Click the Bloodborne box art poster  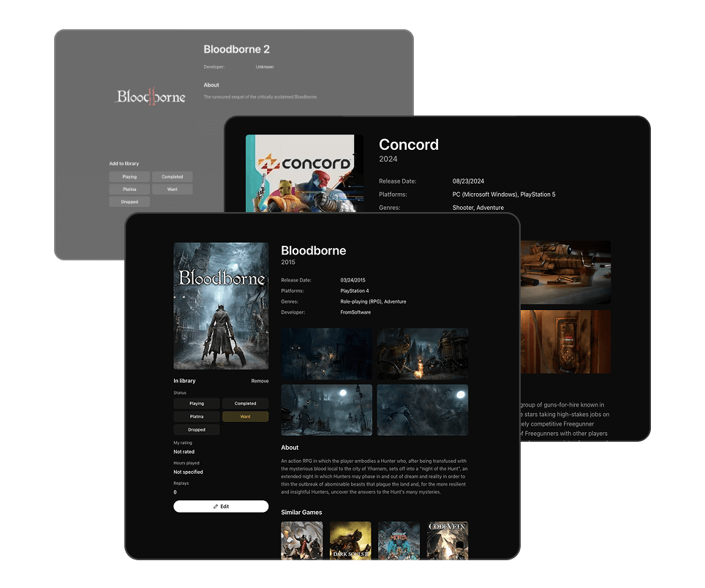[x=221, y=305]
